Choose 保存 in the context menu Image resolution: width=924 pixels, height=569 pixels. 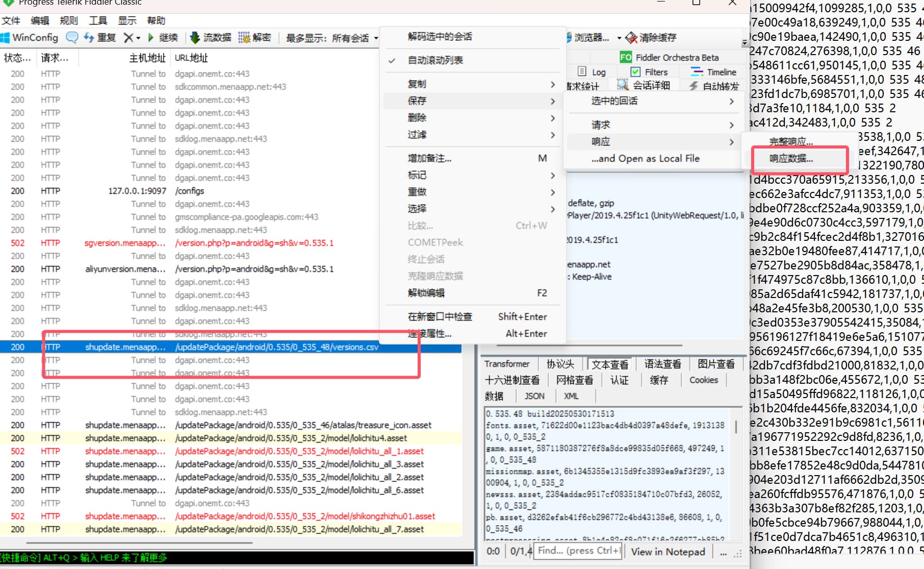click(x=473, y=101)
